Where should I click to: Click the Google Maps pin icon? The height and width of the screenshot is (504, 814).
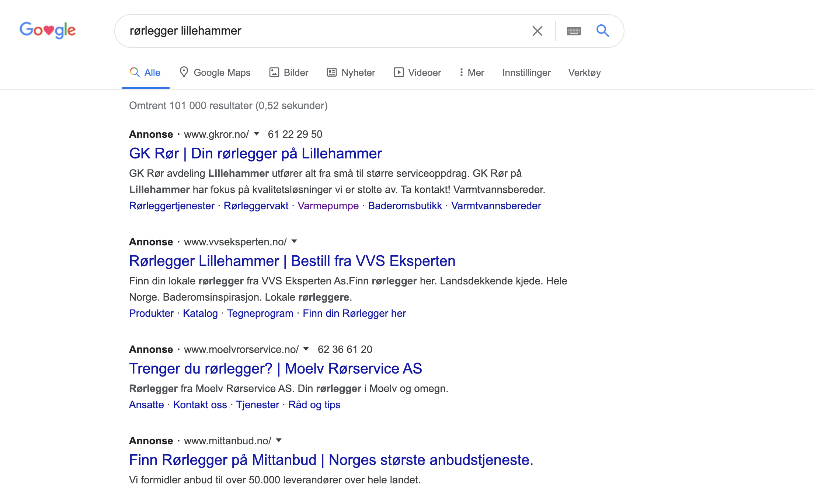[184, 72]
